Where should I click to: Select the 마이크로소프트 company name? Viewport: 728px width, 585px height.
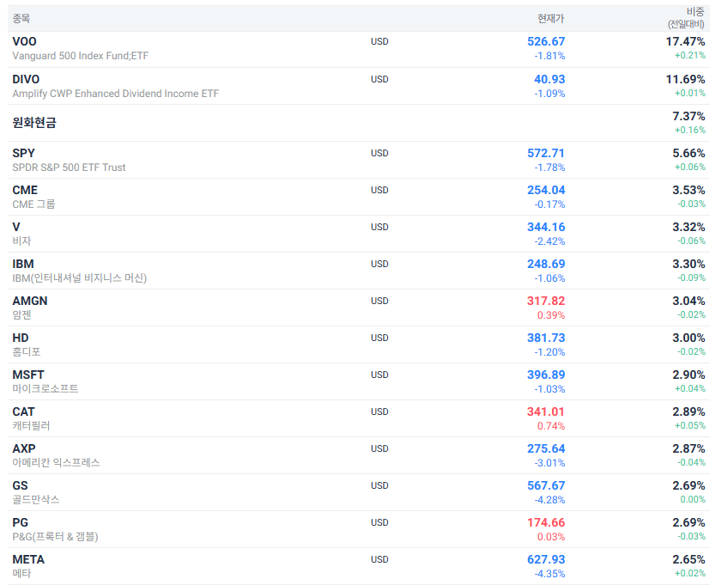[x=45, y=389]
